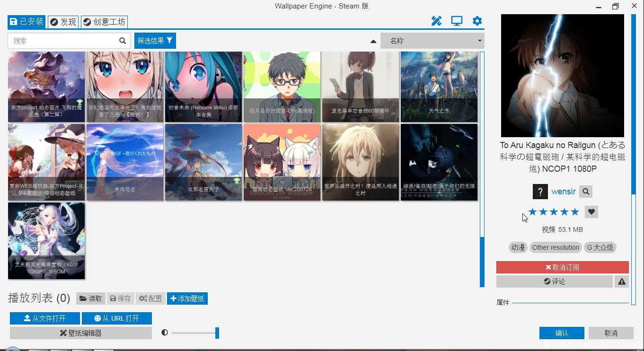Screen dimensions: 644x351
Task: Select the 艾米莉亚 60帧 1080P wallpaper
Action: pos(46,241)
